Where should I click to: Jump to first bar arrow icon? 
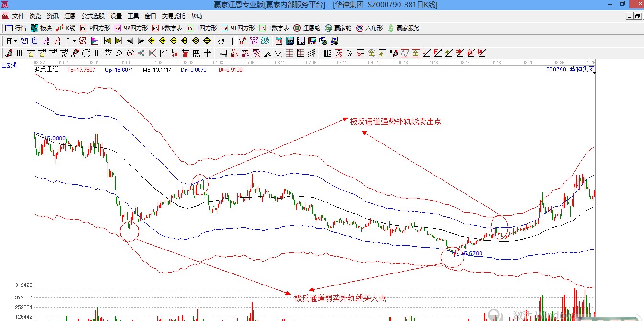click(x=108, y=41)
